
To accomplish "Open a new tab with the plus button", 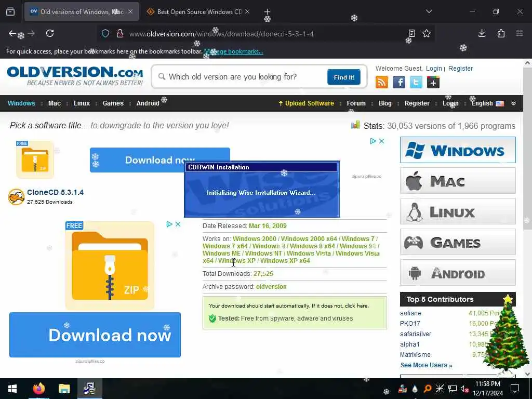I will pos(267,11).
